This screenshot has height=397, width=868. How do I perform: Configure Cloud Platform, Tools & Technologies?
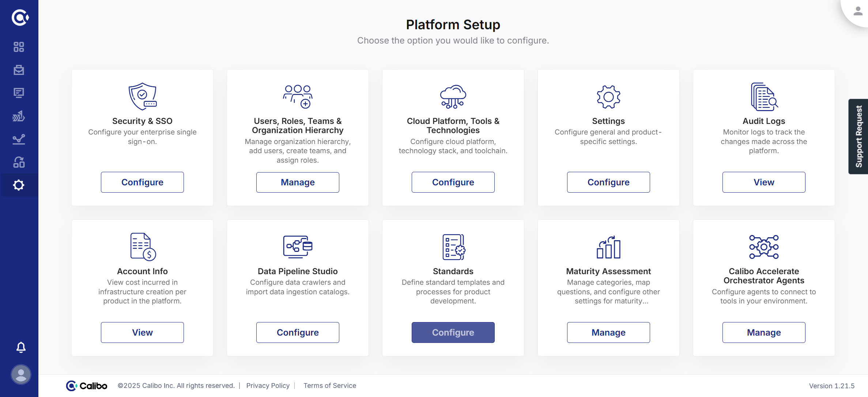(x=453, y=182)
